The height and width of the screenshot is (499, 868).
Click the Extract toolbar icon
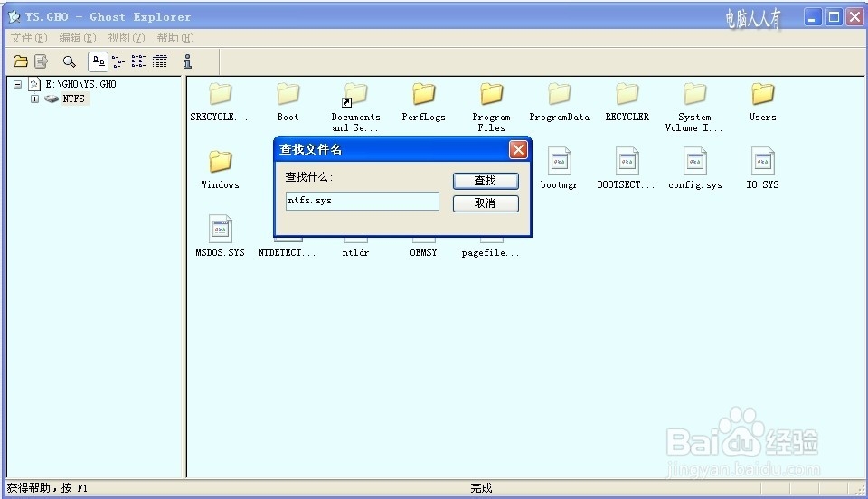42,61
